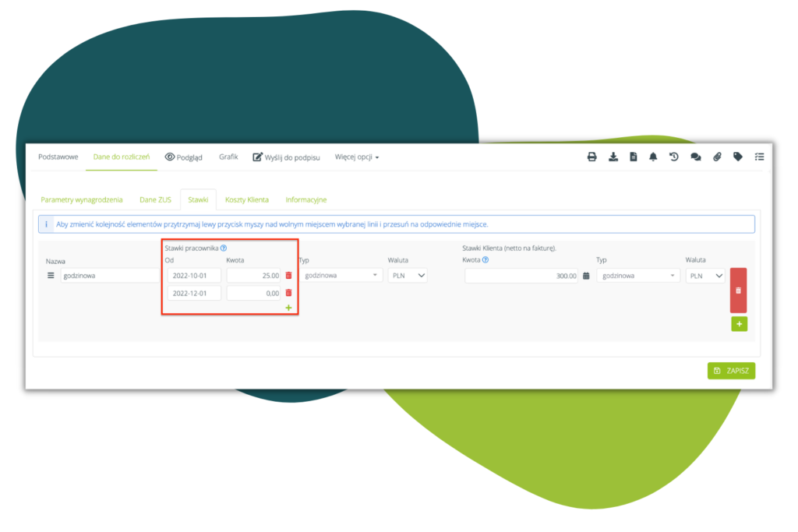
Task: Delete the 2022-10-01 rate row
Action: click(288, 276)
